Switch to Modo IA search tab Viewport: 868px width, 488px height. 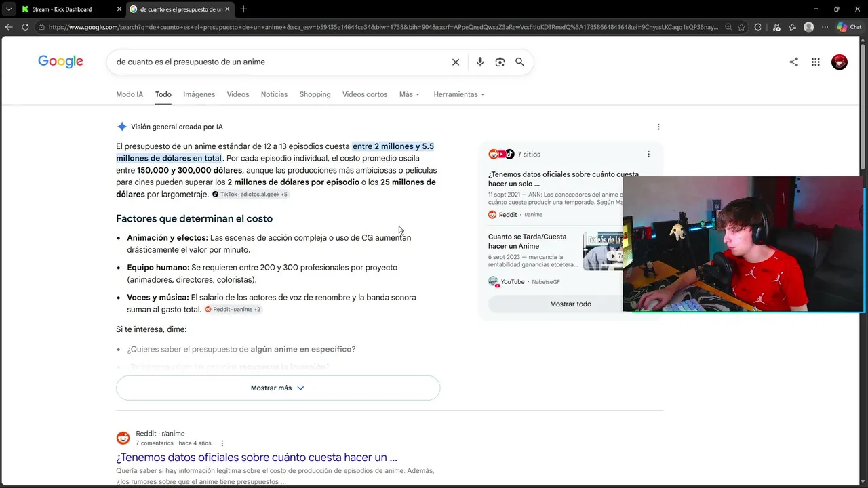[x=130, y=94]
